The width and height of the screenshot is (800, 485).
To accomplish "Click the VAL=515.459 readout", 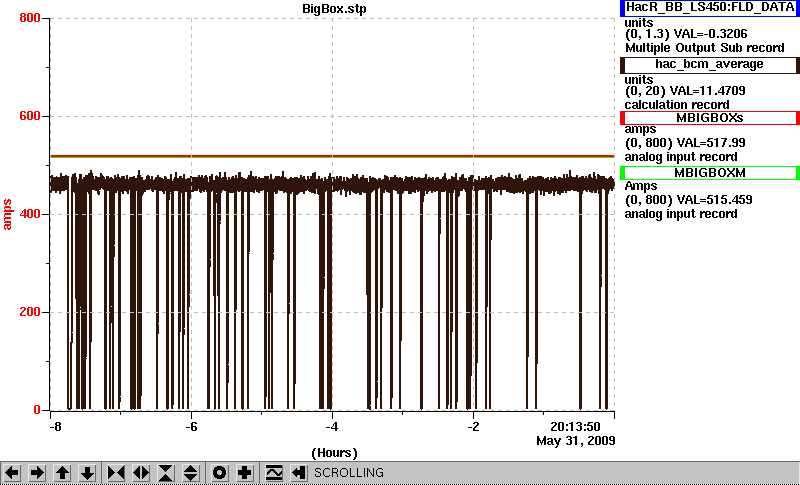I will pos(713,200).
